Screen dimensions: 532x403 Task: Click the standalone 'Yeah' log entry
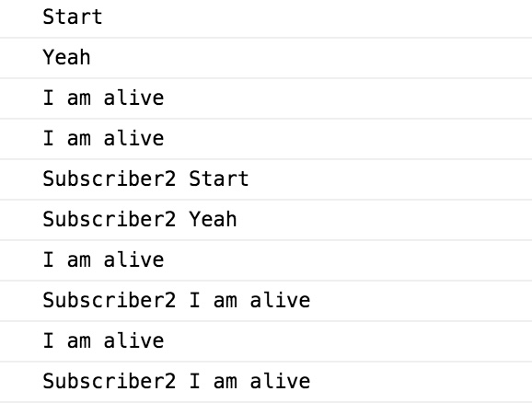click(266, 58)
